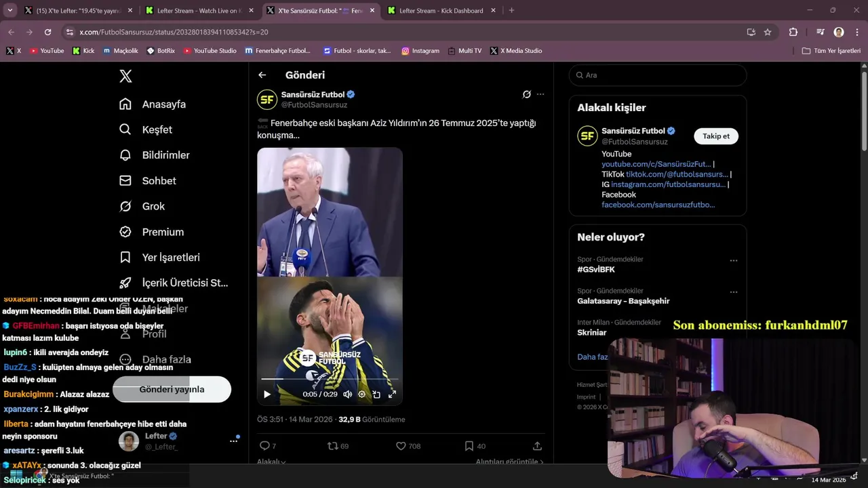This screenshot has height=488, width=868.
Task: Bookmark this page with star icon
Action: tap(768, 32)
